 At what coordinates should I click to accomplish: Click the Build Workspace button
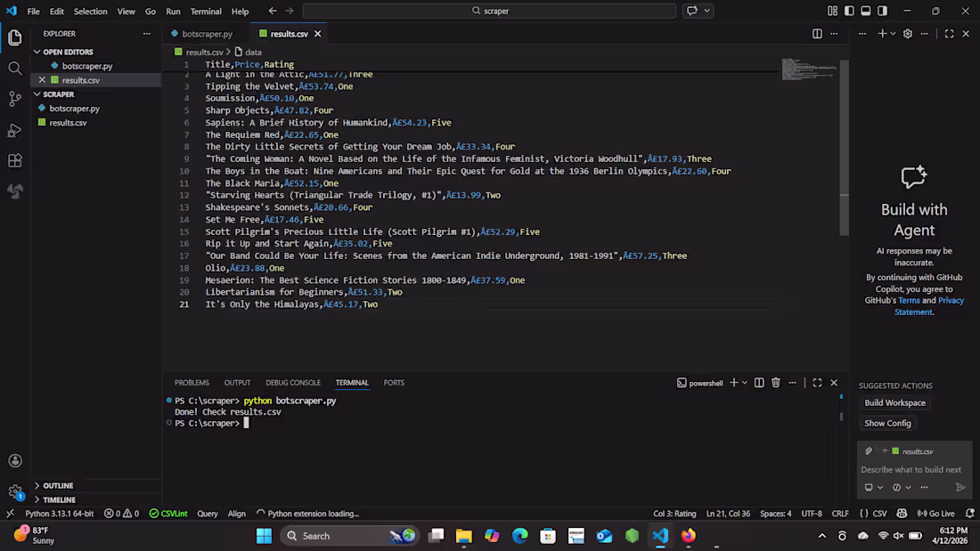pos(894,402)
